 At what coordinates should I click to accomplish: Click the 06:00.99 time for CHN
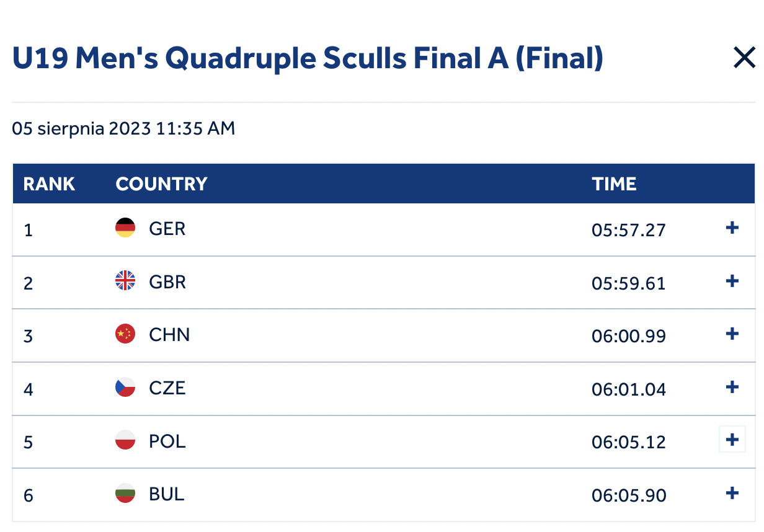point(629,336)
